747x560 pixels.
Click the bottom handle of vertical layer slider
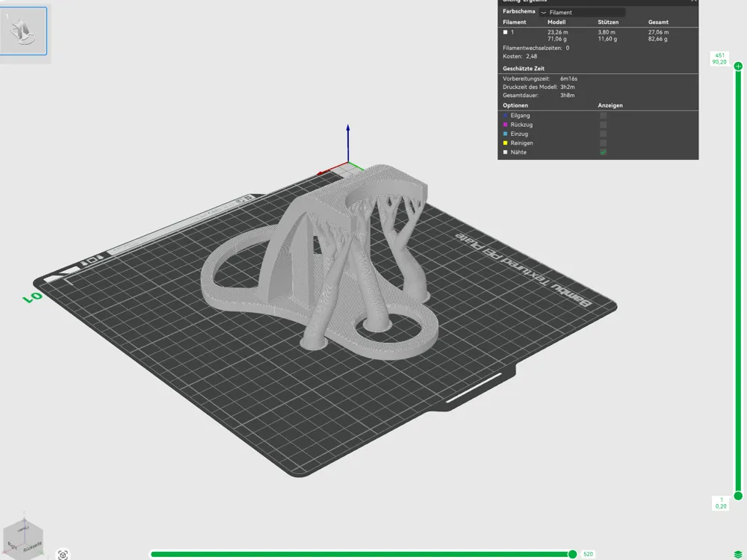pyautogui.click(x=738, y=497)
